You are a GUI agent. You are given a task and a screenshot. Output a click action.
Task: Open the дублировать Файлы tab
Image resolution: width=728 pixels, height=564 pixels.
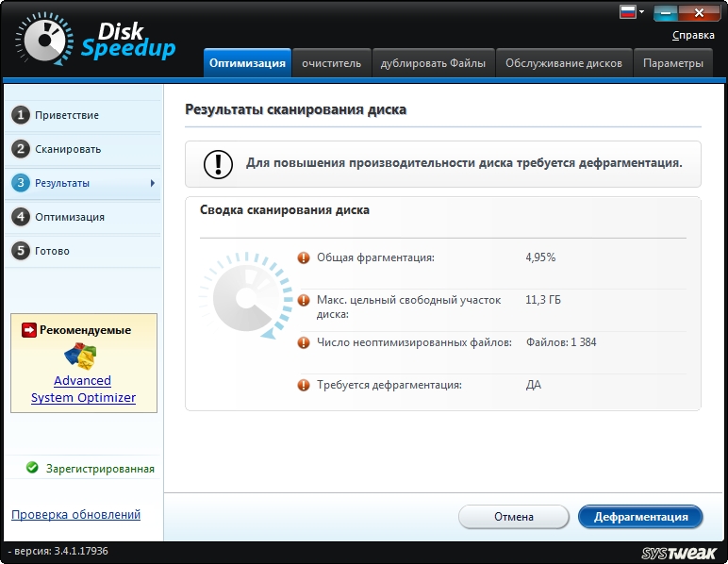click(x=433, y=63)
